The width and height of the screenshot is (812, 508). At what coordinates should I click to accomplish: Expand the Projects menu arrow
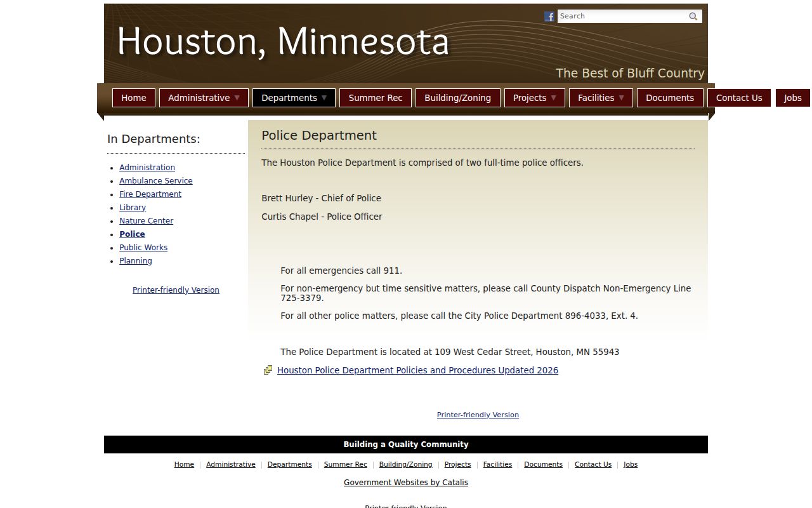[554, 98]
